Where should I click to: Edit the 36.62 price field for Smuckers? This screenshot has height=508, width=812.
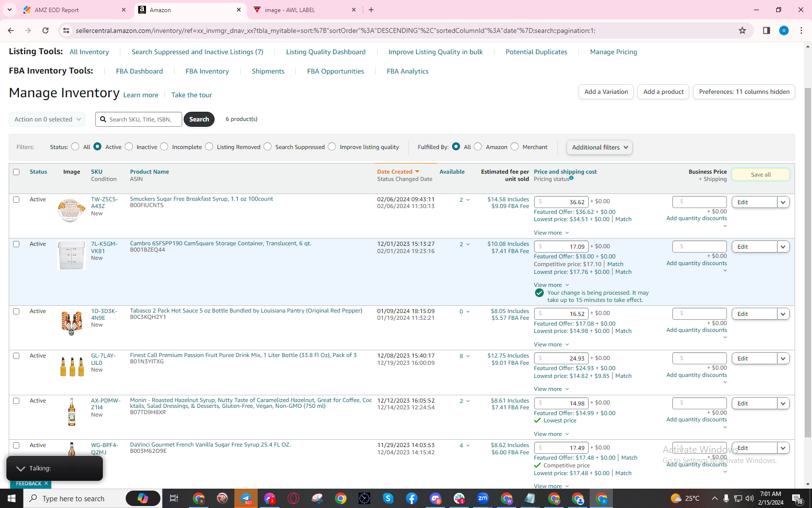point(561,202)
